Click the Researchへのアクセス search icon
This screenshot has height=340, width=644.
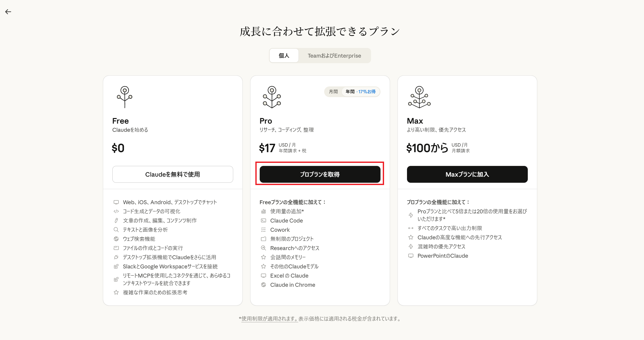[x=264, y=248]
